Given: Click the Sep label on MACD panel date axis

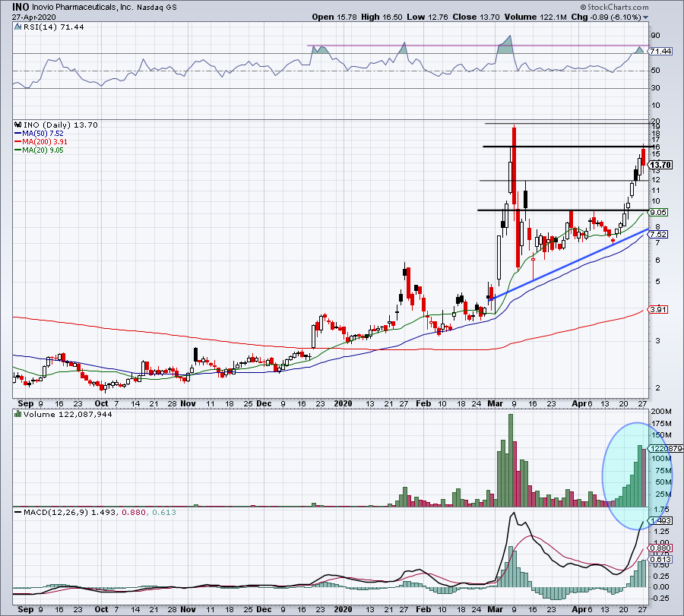Looking at the screenshot, I should click(x=26, y=609).
